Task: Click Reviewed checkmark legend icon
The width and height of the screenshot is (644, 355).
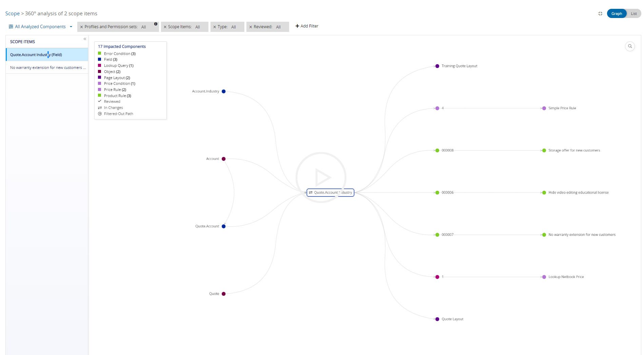Action: point(100,101)
